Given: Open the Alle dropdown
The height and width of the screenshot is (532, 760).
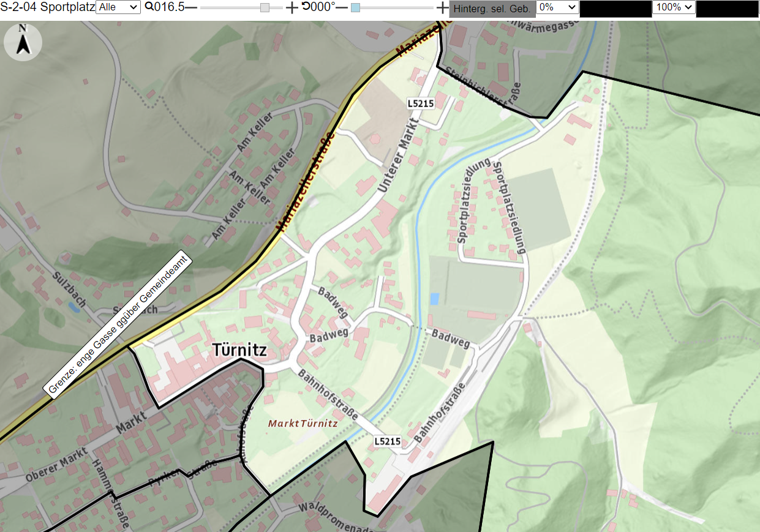Looking at the screenshot, I should pos(118,7).
